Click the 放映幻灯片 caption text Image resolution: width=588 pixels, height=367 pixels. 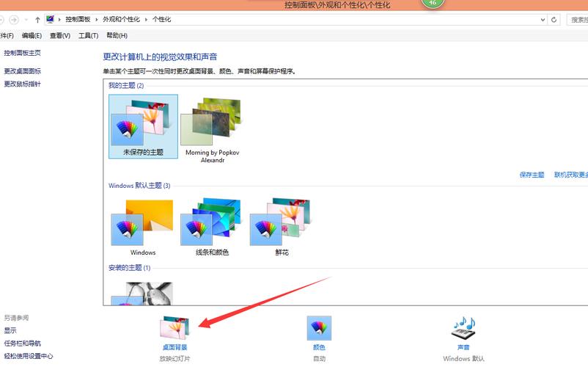click(x=174, y=359)
